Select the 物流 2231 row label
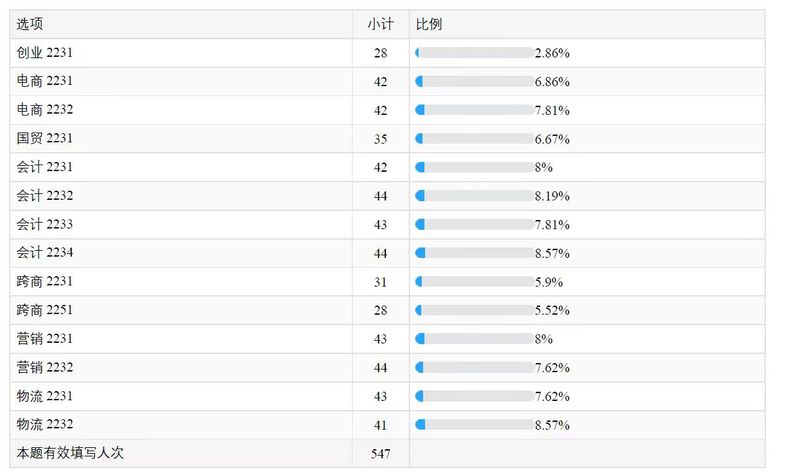Viewport: 799px width, 475px height. (x=45, y=396)
